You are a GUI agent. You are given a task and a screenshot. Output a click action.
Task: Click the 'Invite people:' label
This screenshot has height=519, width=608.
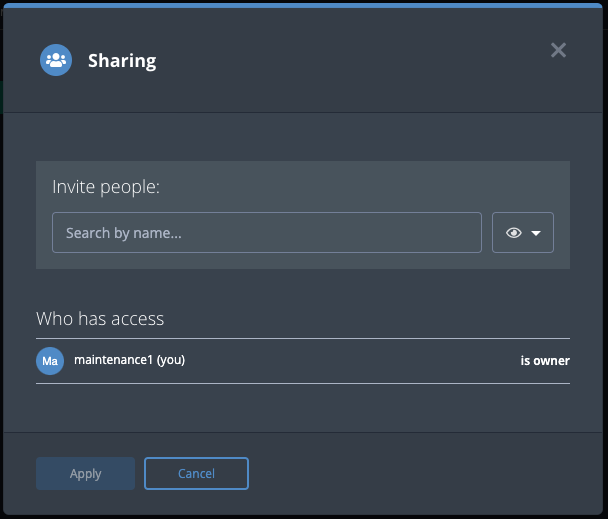click(x=106, y=187)
